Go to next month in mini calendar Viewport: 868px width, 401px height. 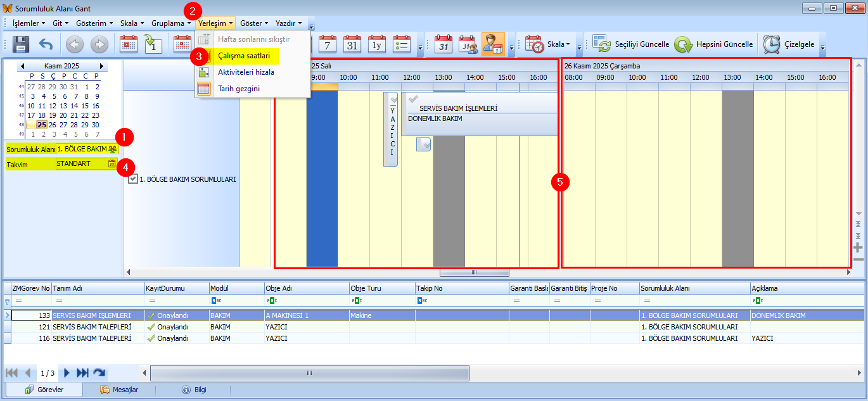[101, 66]
